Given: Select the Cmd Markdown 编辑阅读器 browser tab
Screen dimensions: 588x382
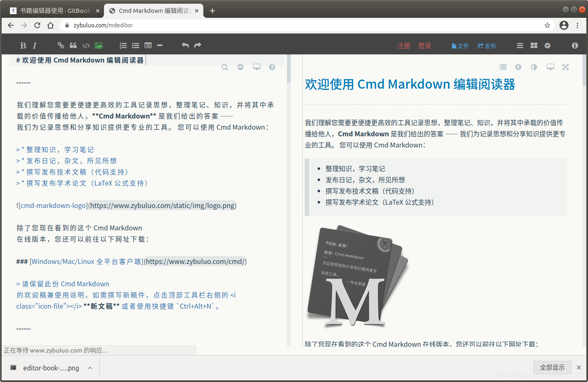Looking at the screenshot, I should click(x=154, y=11).
